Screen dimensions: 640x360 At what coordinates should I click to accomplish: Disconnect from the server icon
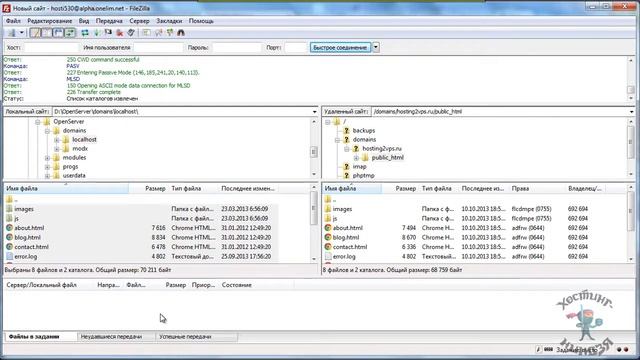(120, 33)
